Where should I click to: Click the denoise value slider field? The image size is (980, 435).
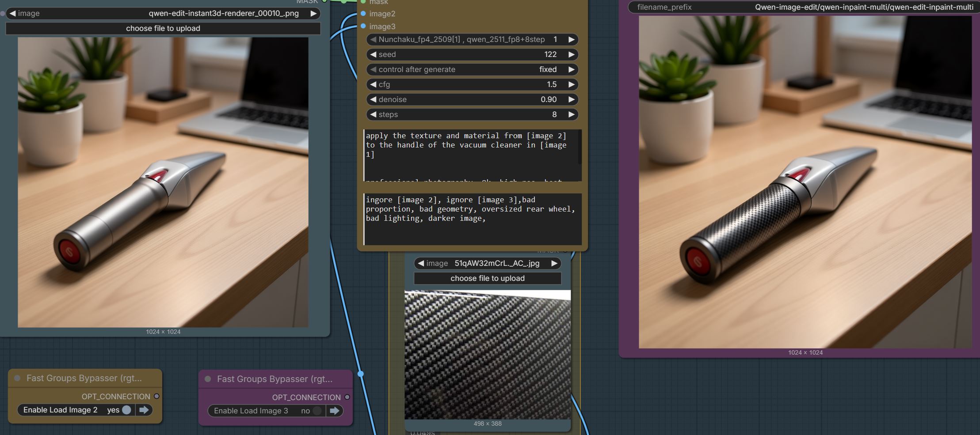pos(472,99)
